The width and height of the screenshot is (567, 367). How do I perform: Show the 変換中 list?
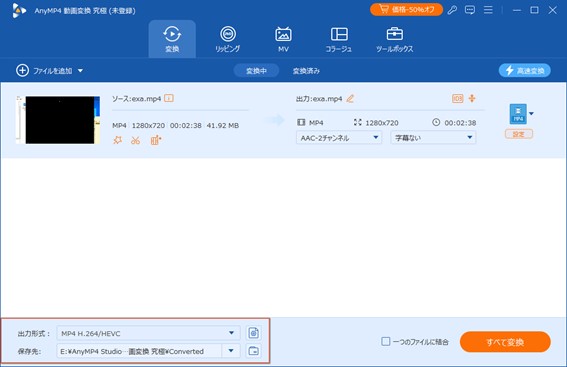tap(256, 71)
